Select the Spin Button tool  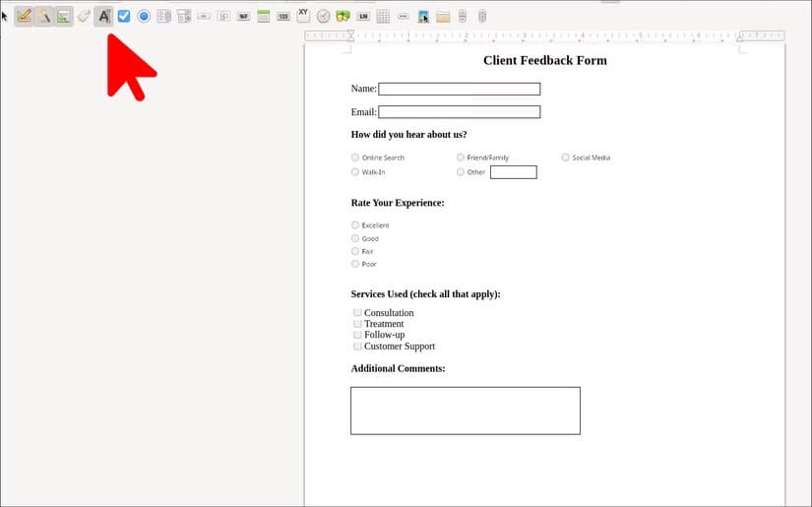[463, 16]
